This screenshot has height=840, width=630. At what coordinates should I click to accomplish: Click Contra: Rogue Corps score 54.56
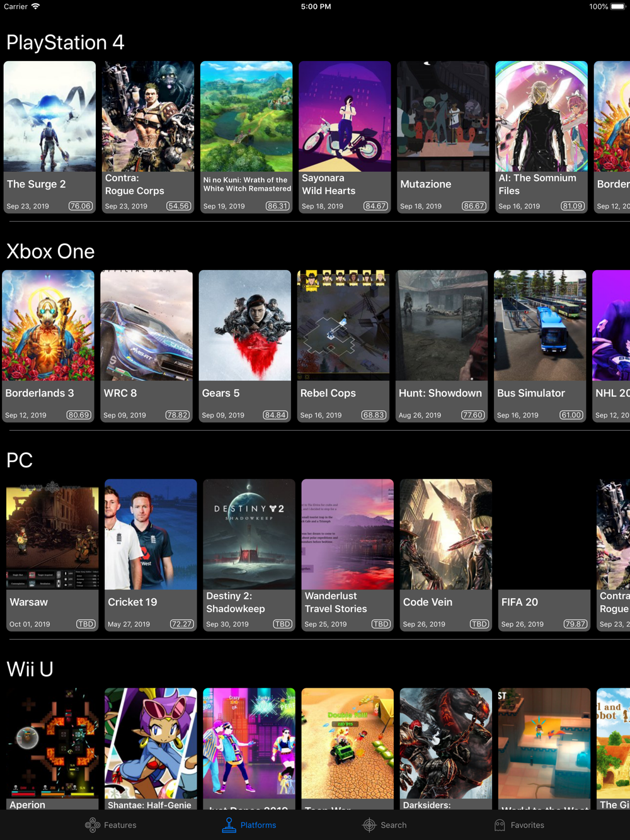point(179,206)
